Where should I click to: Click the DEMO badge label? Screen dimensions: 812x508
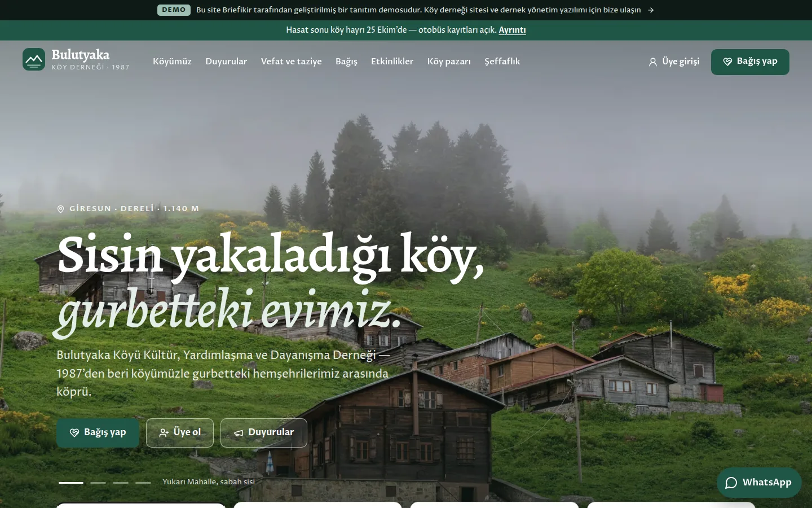coord(174,10)
